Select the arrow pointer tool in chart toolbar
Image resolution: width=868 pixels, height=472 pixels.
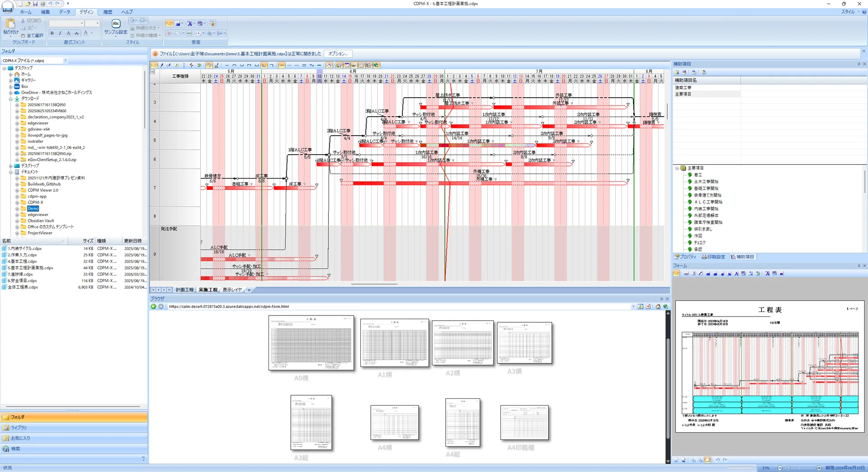coord(154,66)
